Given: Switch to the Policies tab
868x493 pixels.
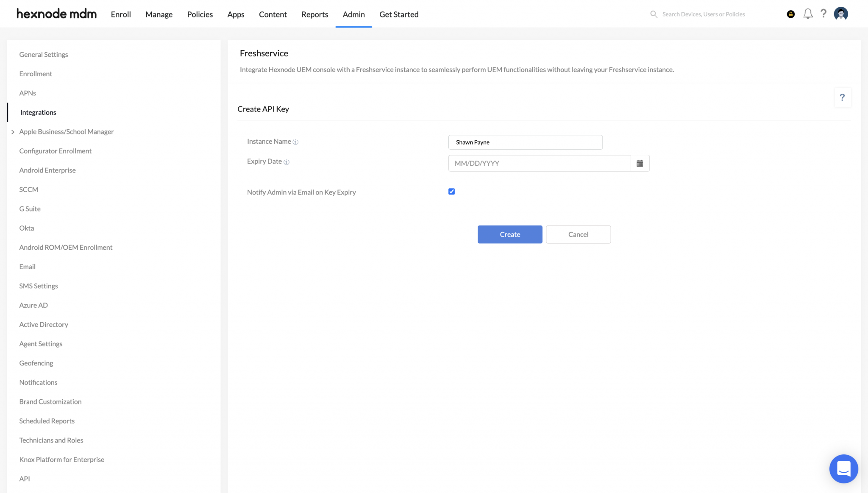Looking at the screenshot, I should [200, 14].
